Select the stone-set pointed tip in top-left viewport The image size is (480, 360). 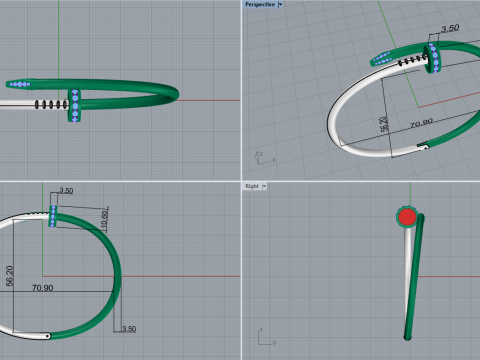tap(21, 84)
